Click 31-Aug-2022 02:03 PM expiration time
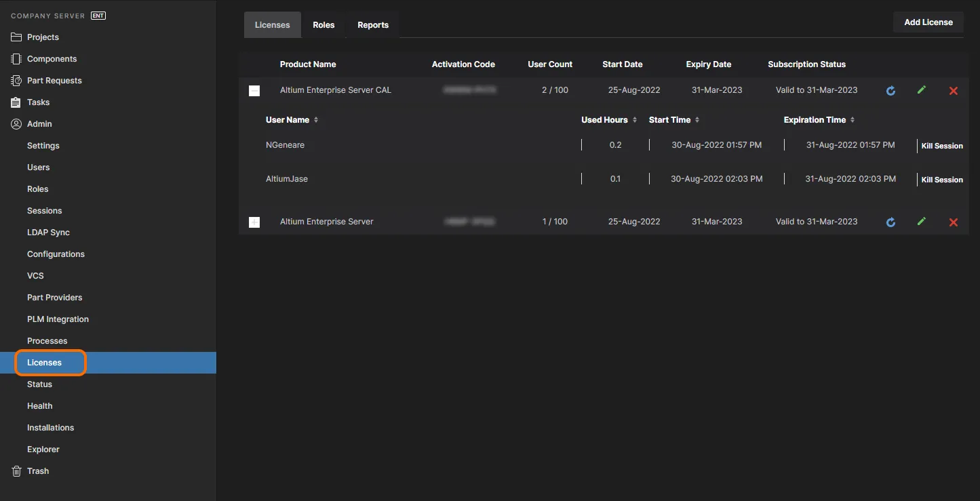980x501 pixels. click(850, 179)
